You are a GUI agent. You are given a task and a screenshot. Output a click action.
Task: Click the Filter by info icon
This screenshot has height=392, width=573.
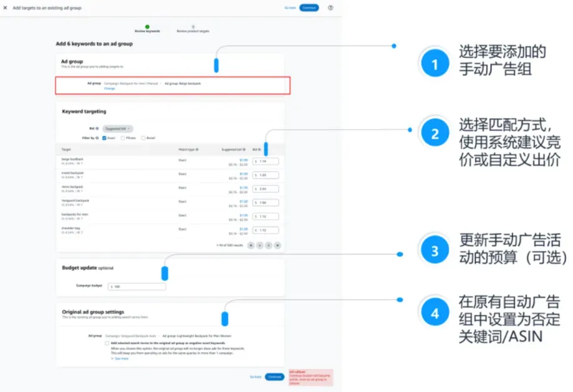(97, 138)
